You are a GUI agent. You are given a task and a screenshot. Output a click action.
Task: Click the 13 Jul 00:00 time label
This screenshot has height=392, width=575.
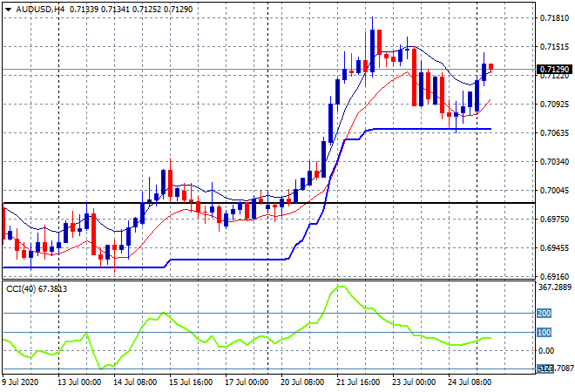(79, 382)
